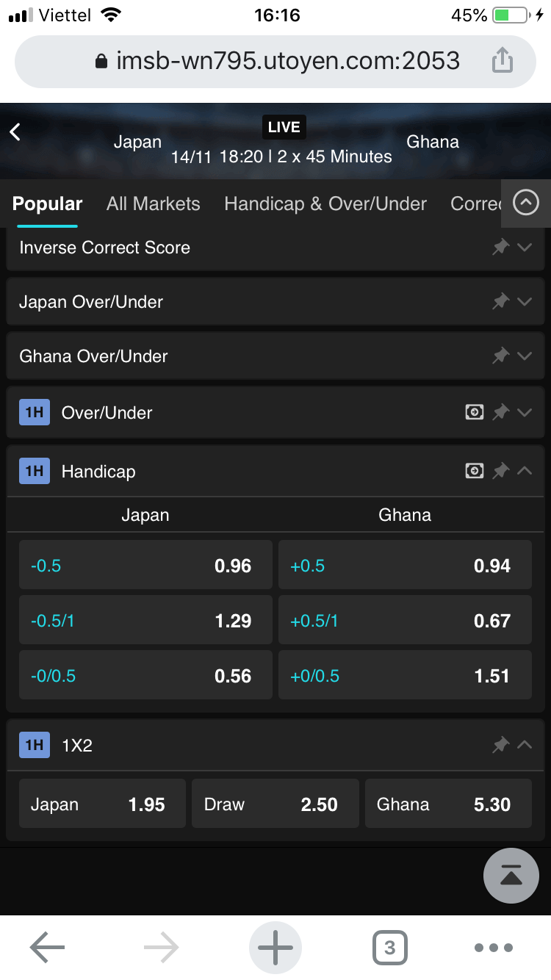
Task: Open new tab with plus button
Action: [275, 948]
